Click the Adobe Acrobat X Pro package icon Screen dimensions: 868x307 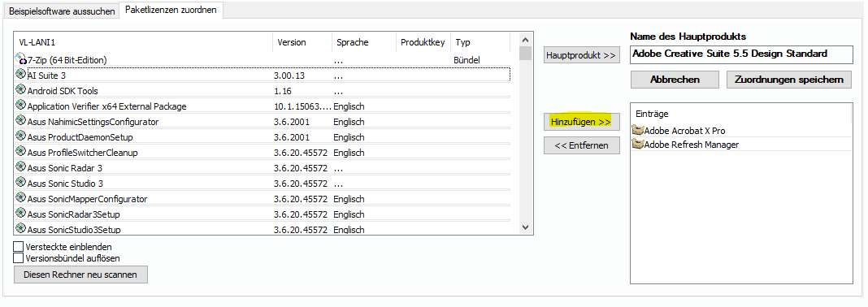tap(638, 131)
